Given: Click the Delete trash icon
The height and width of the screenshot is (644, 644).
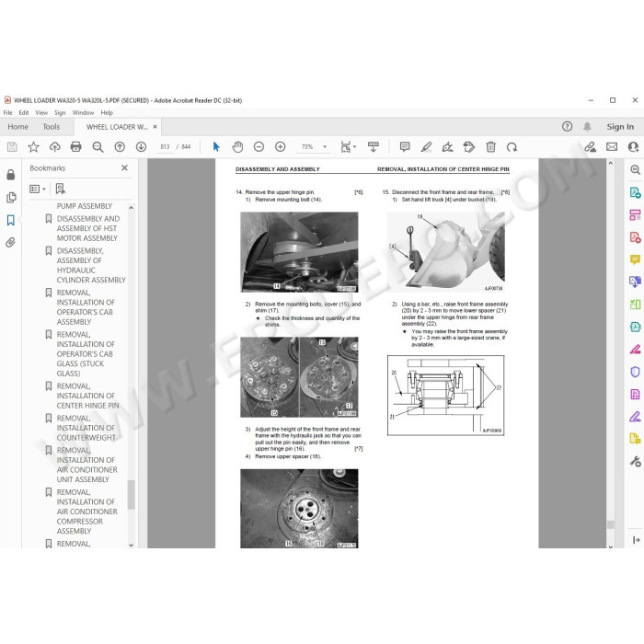Looking at the screenshot, I should (490, 146).
